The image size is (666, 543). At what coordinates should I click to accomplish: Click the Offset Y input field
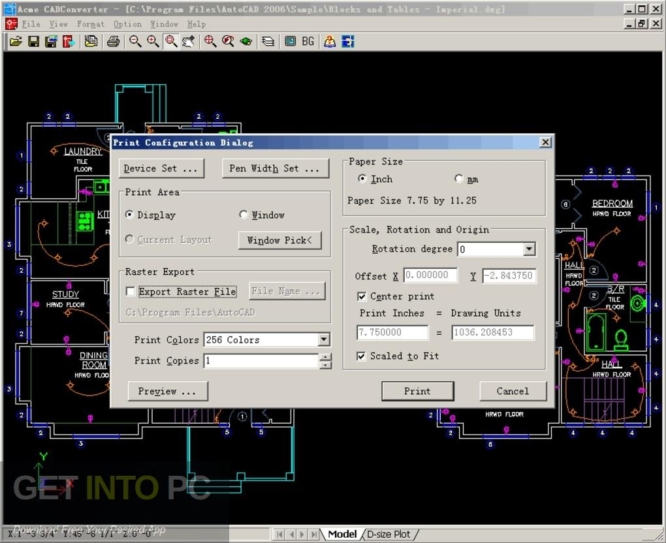click(509, 275)
